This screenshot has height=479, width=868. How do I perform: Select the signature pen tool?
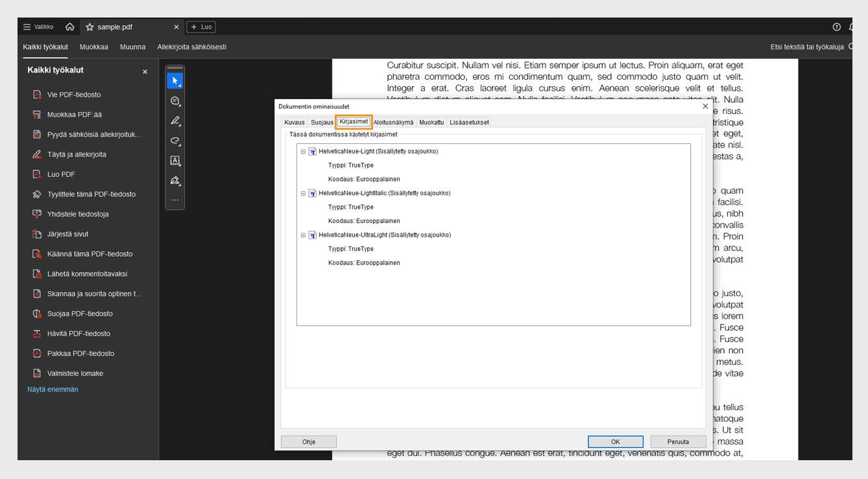pos(175,181)
